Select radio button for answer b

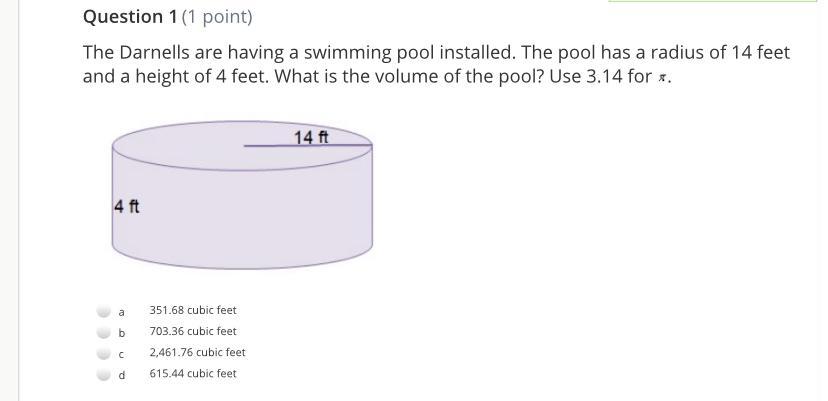click(104, 332)
